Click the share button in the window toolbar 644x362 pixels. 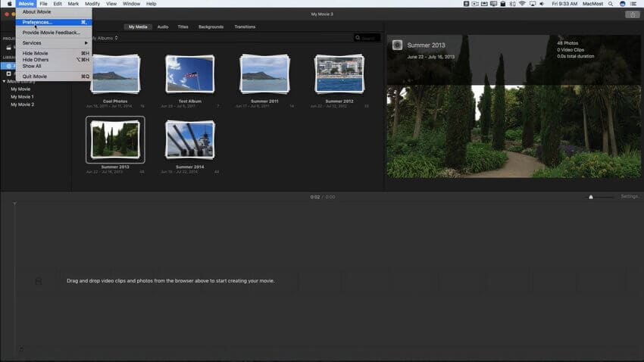[633, 14]
